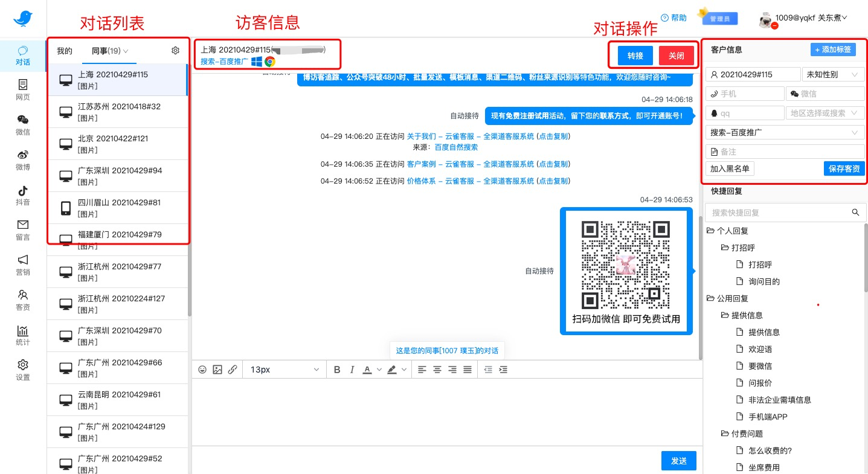Click the 保存客资 button

click(x=844, y=169)
